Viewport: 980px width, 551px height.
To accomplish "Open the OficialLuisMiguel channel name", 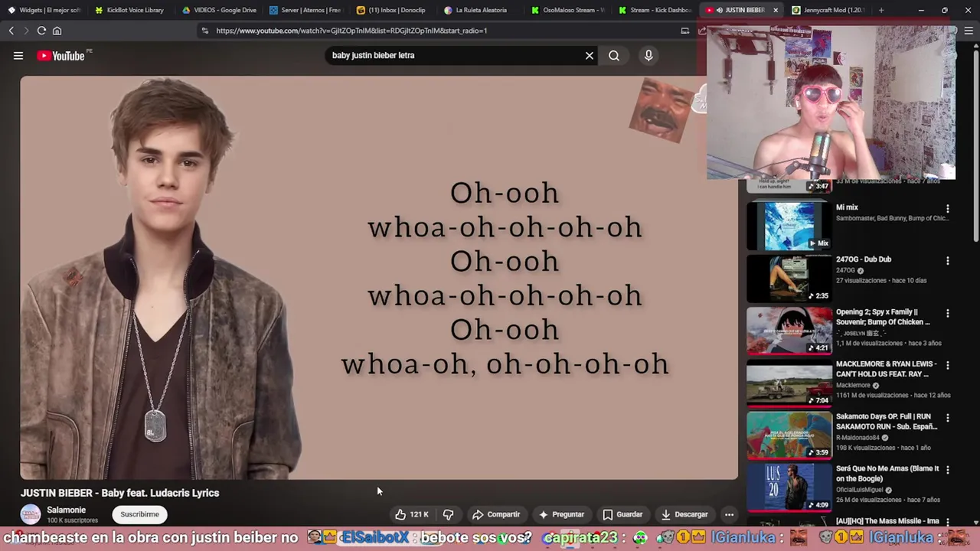I will tap(860, 490).
